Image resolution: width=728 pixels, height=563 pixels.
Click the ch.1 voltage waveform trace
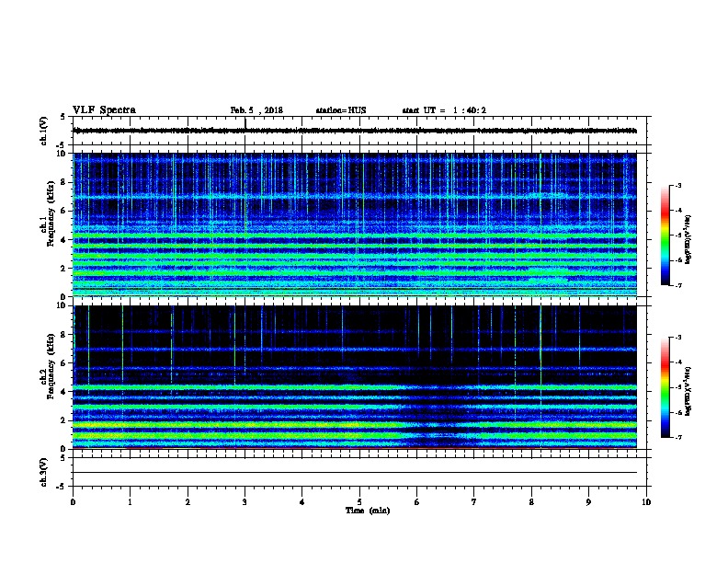[355, 131]
